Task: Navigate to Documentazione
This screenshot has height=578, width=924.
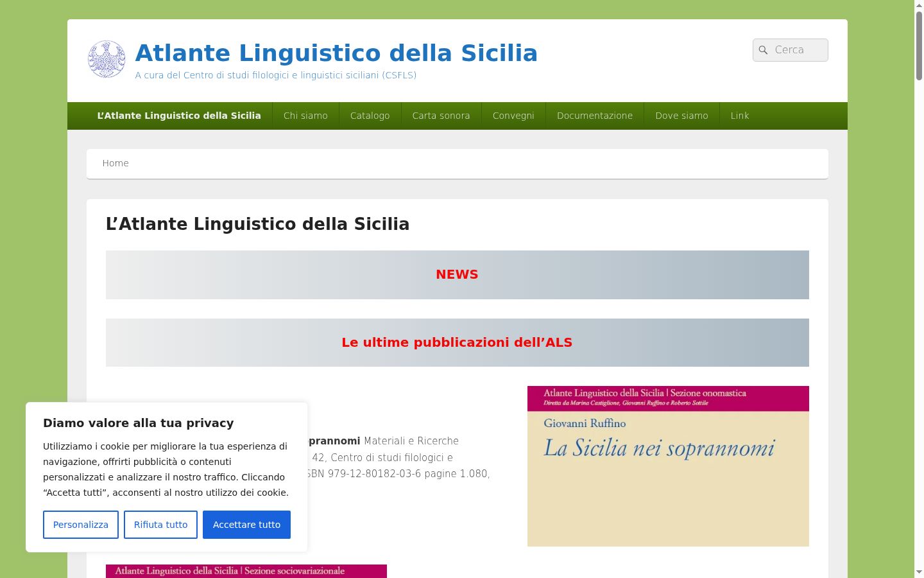Action: coord(595,116)
